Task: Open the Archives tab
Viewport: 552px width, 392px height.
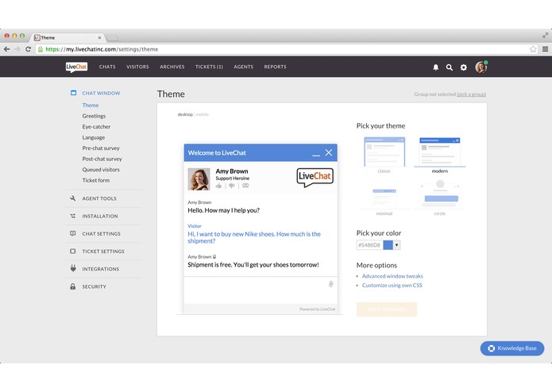Action: click(x=172, y=67)
